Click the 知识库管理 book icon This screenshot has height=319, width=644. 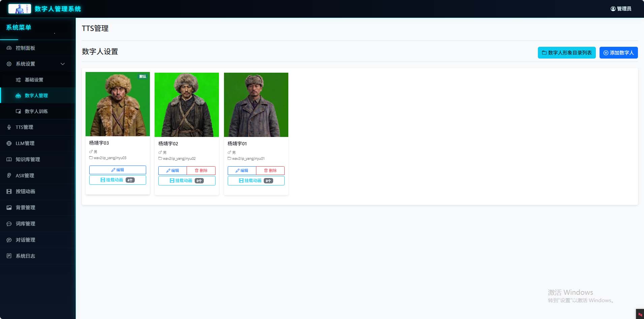pyautogui.click(x=9, y=159)
